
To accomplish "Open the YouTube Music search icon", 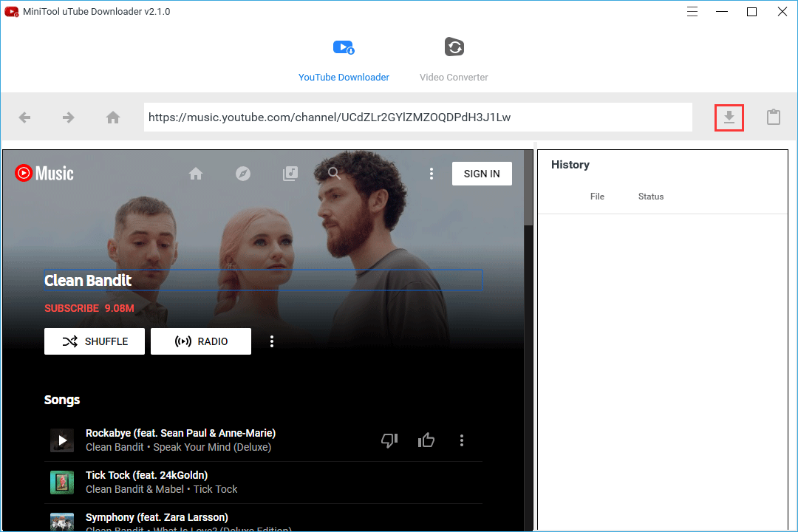I will 334,174.
